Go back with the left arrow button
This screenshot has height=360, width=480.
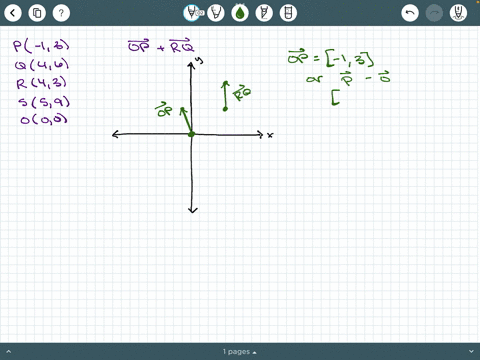[x=13, y=13]
